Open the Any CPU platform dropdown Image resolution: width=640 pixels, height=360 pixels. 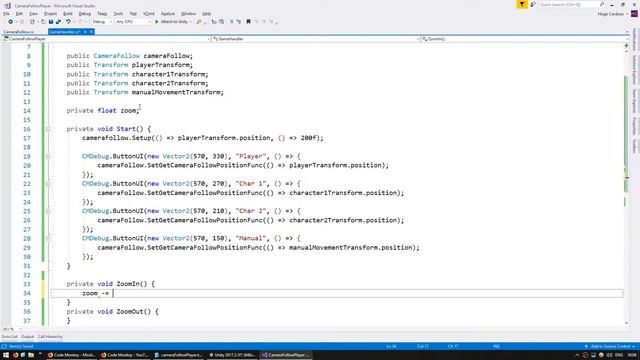tap(133, 22)
